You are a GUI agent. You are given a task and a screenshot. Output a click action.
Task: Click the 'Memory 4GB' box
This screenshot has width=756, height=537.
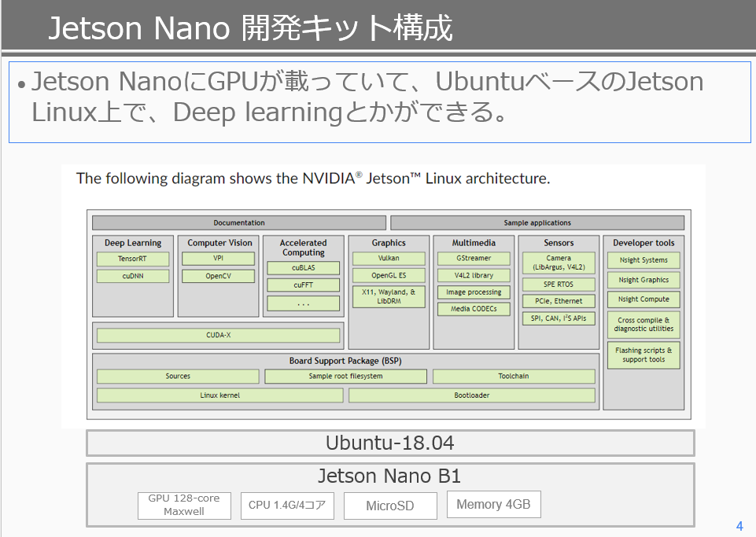[494, 504]
